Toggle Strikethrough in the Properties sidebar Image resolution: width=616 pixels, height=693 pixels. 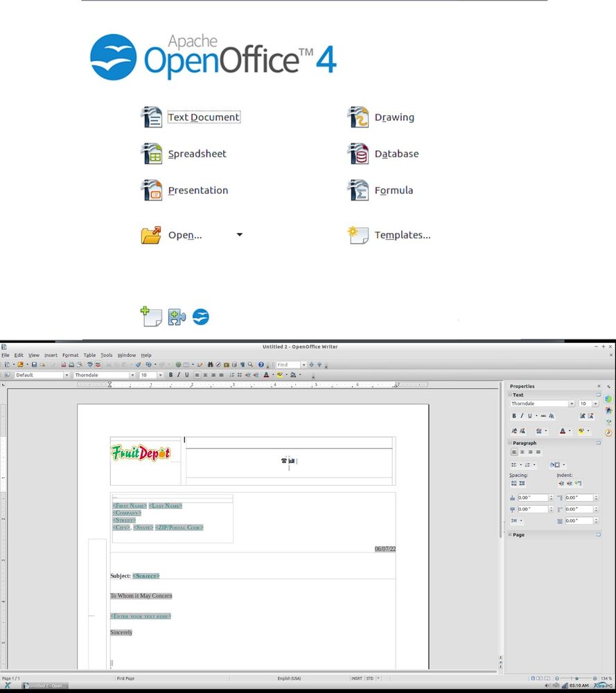(543, 416)
